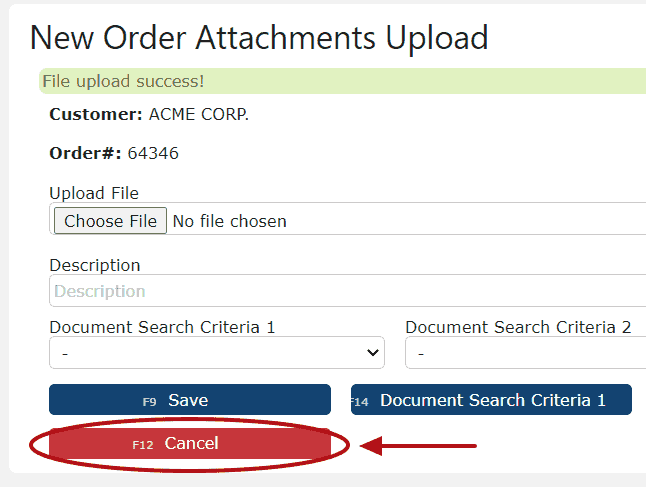The height and width of the screenshot is (487, 646).
Task: Click the 'No file chosen' text
Action: coord(229,221)
